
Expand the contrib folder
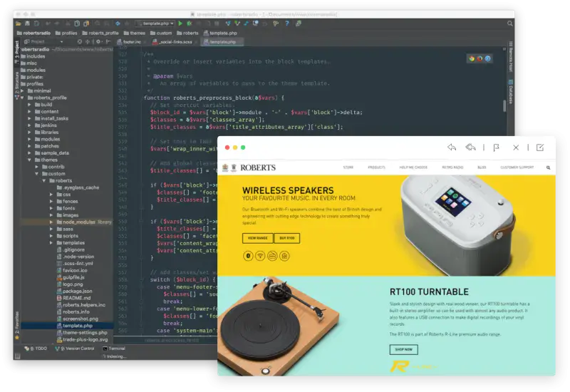(x=37, y=167)
